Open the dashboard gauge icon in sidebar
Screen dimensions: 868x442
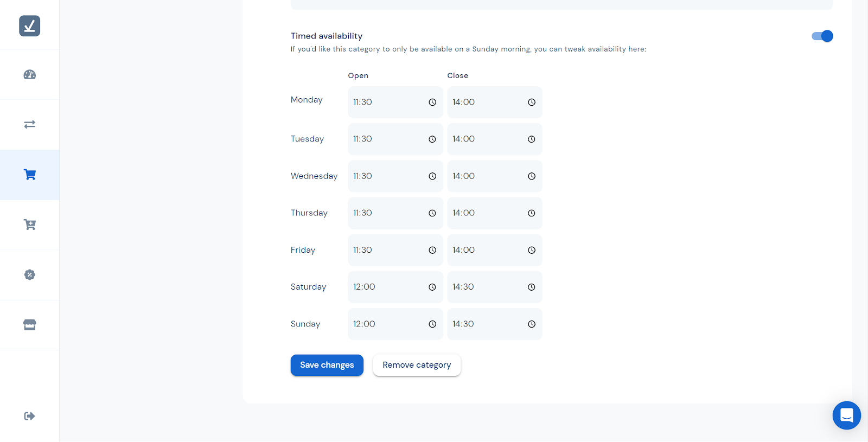[29, 75]
